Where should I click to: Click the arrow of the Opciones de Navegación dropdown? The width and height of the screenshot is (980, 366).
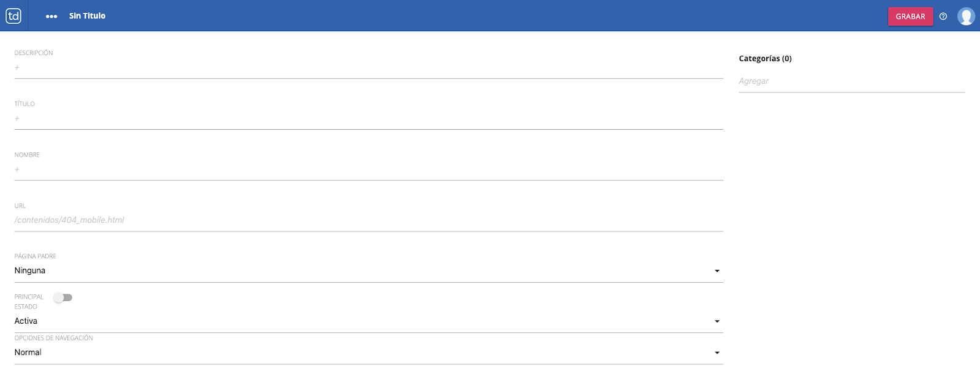(717, 353)
